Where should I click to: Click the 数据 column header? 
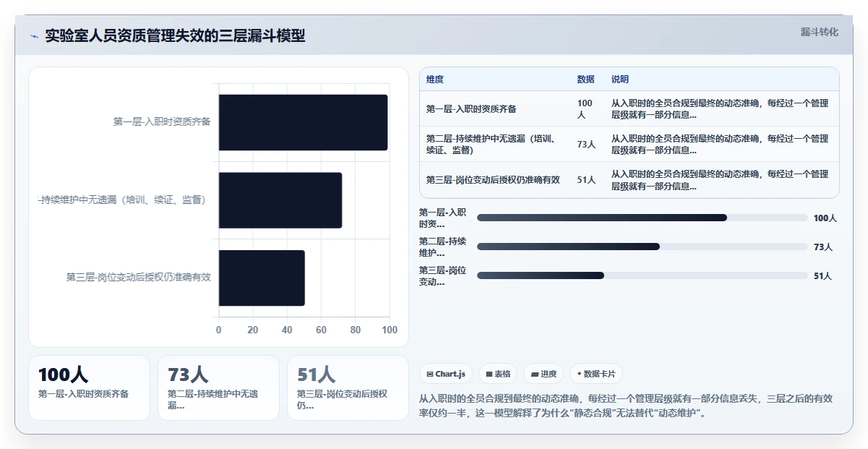585,79
